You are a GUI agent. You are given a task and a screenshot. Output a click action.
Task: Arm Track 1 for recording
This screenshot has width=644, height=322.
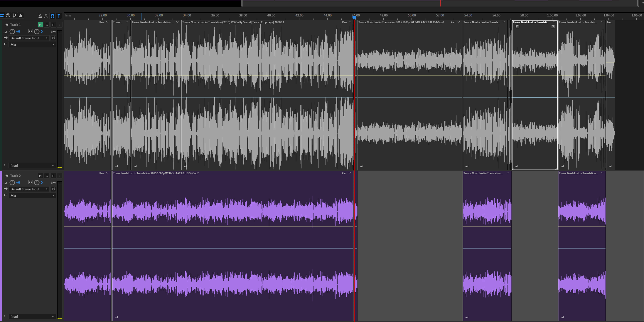click(x=53, y=25)
